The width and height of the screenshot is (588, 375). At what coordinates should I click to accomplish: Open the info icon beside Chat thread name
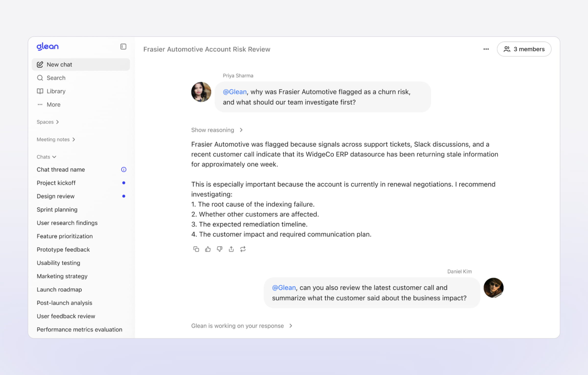click(124, 169)
